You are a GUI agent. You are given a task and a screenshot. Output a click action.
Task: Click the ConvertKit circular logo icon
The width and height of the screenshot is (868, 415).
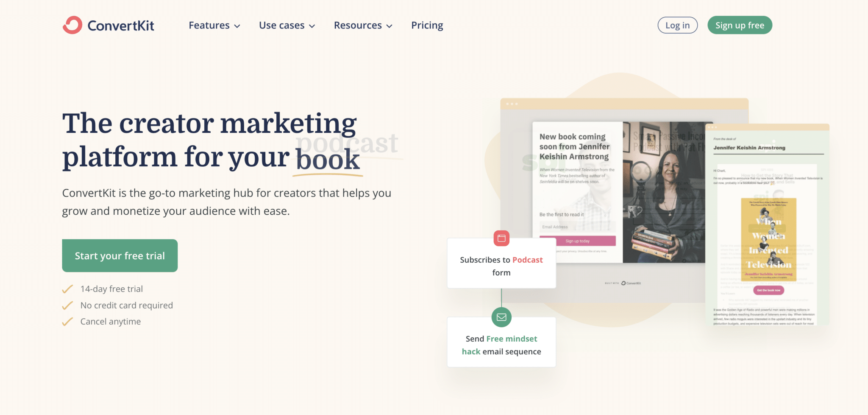tap(72, 25)
